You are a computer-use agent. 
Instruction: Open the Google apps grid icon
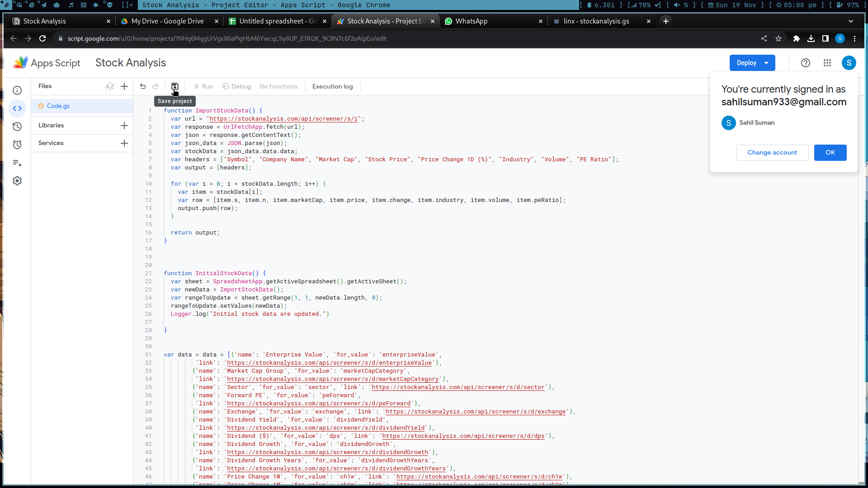(827, 63)
